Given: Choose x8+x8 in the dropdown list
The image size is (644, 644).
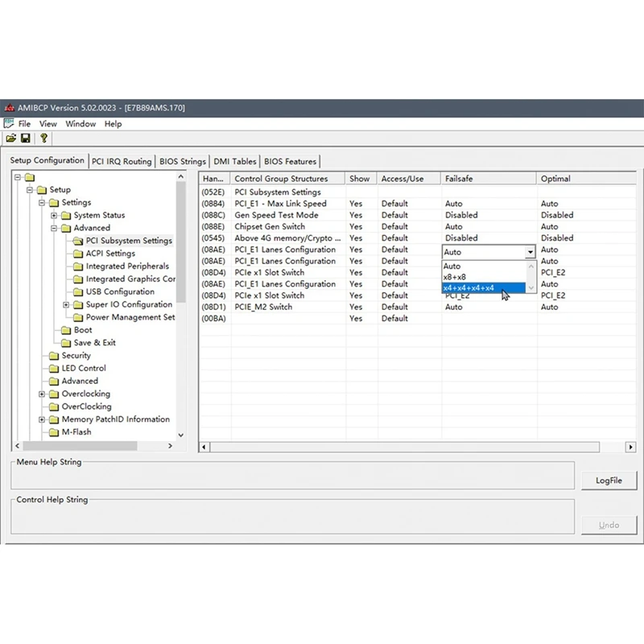Looking at the screenshot, I should coord(484,277).
